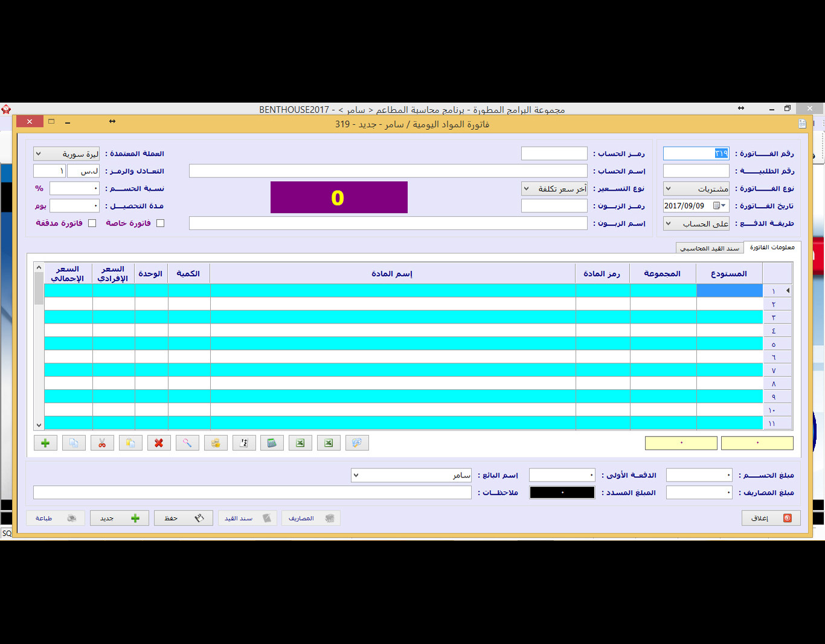Click the حفظ save button
Viewport: 825px width, 644px height.
pos(183,518)
